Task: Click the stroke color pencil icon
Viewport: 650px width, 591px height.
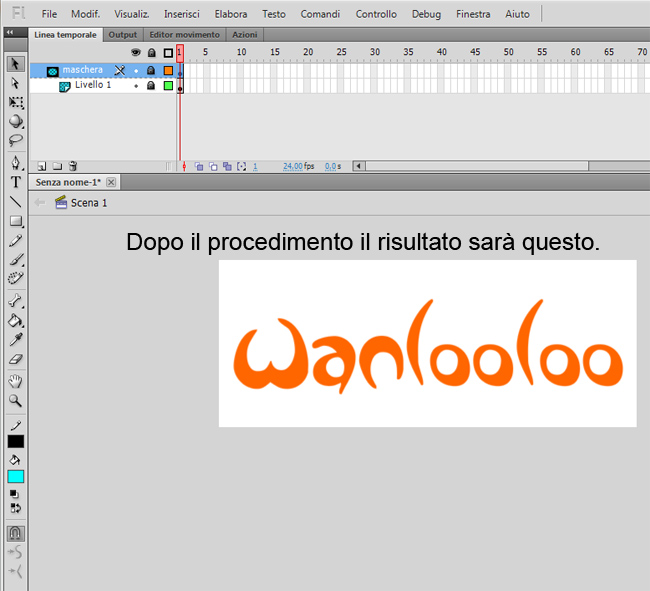Action: tap(16, 425)
